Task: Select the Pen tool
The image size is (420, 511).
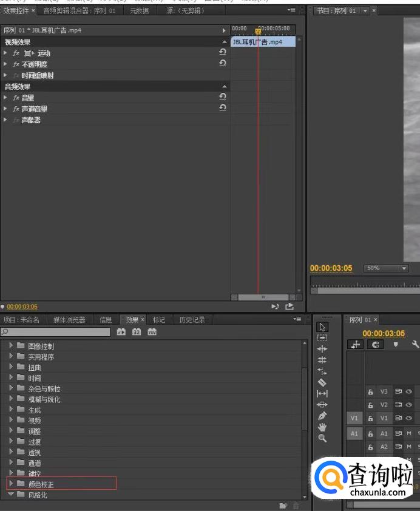Action: [322, 416]
